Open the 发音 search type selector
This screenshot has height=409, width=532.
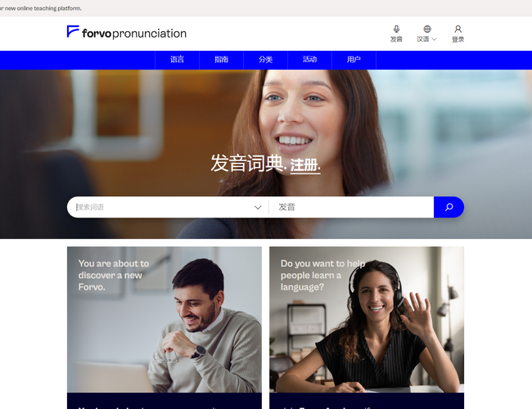tap(351, 207)
